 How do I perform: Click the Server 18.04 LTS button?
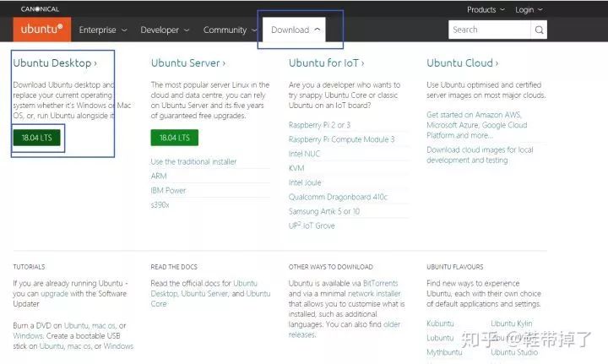[175, 138]
